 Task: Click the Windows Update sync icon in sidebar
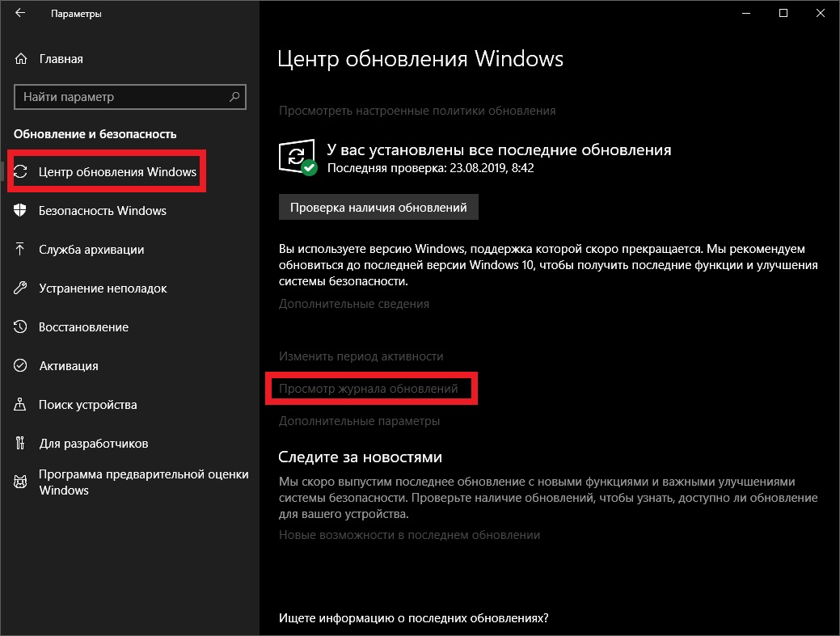coord(20,171)
